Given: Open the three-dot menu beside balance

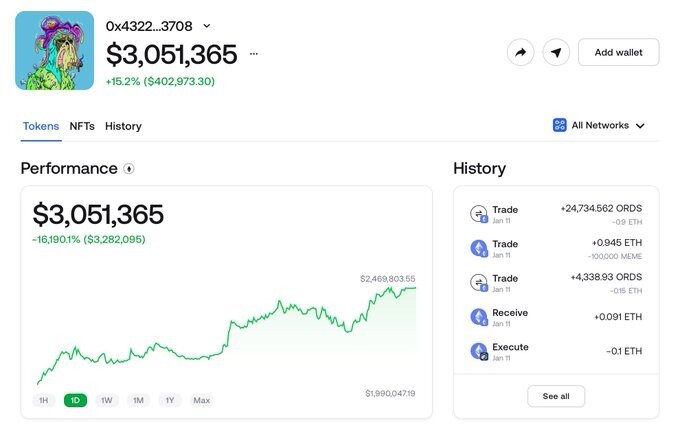Looking at the screenshot, I should [x=254, y=54].
